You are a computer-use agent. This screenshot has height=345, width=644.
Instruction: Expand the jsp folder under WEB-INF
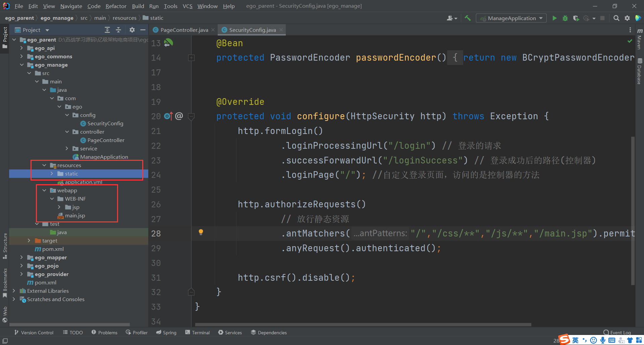point(59,207)
